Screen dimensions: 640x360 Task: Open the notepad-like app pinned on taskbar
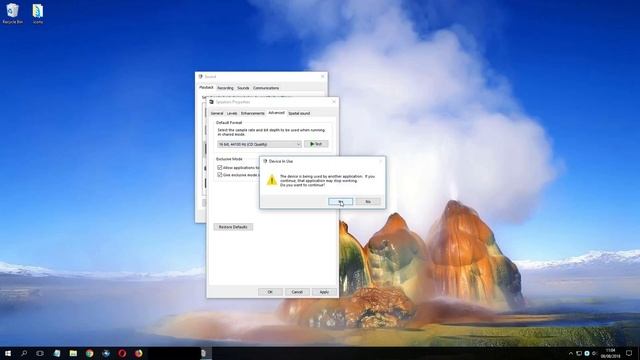tap(57, 353)
